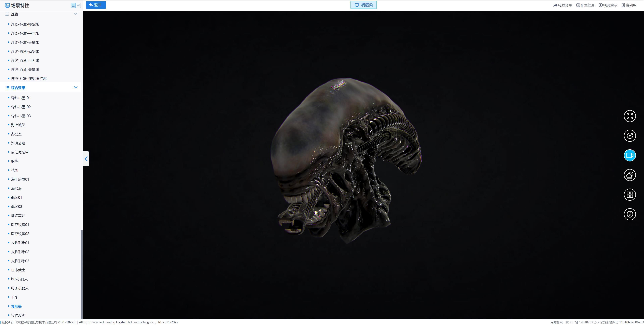Click the 返回 back button
This screenshot has height=325, width=644.
96,5
